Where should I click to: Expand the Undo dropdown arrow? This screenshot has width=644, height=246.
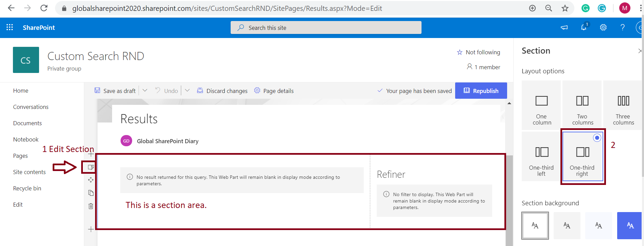pos(187,91)
